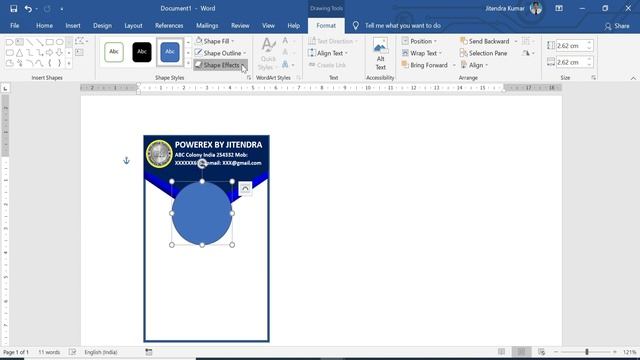Select the oval shape in Insert Shapes
The width and height of the screenshot is (640, 360).
(x=60, y=42)
